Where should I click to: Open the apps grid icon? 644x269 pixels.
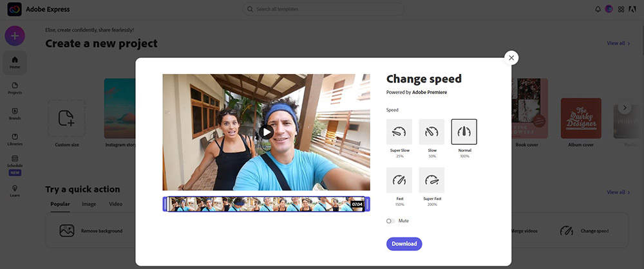click(x=621, y=9)
